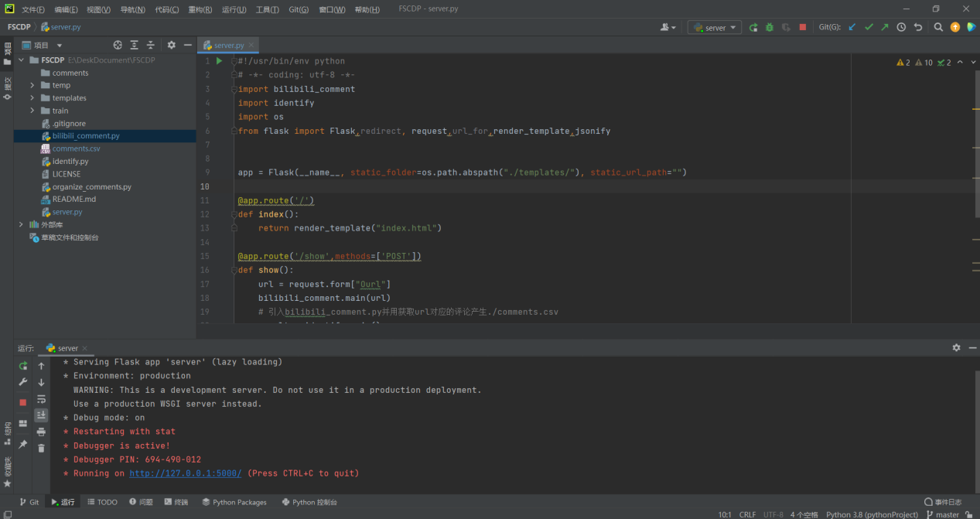The height and width of the screenshot is (519, 980).
Task: Open the 帮助(H) menu
Action: tap(367, 9)
